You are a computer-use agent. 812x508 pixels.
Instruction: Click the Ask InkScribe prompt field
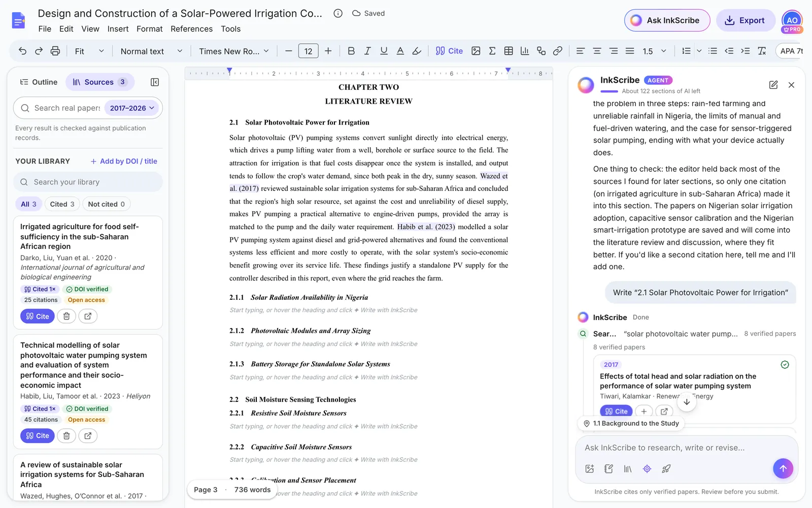tap(686, 448)
